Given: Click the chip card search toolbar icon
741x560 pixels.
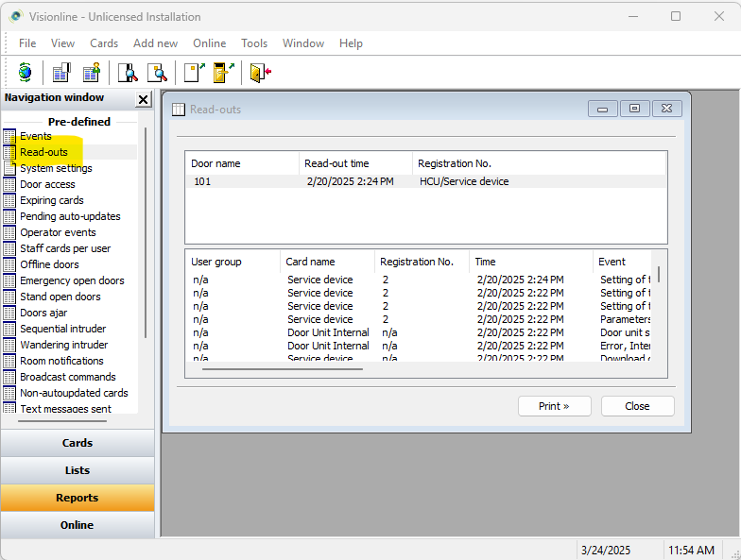Looking at the screenshot, I should (157, 73).
